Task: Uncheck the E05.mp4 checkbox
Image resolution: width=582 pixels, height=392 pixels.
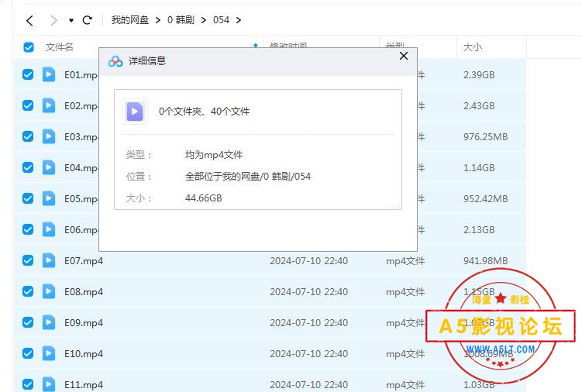Action: (28, 198)
